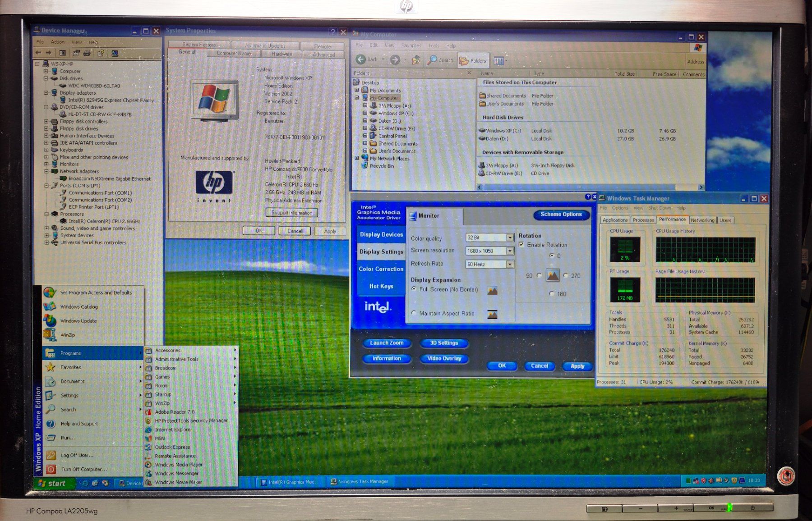The height and width of the screenshot is (521, 812).
Task: Click the Recycle Bin in Folders tree
Action: click(381, 166)
